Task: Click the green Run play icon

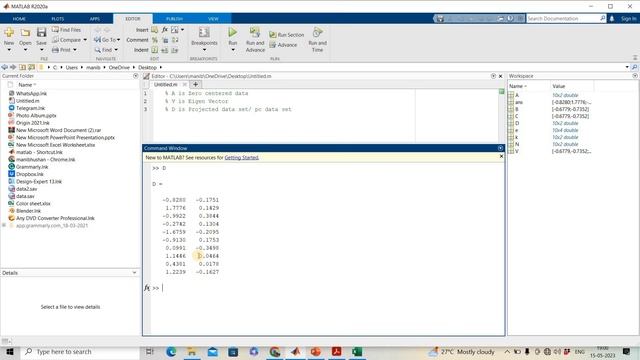Action: point(233,32)
